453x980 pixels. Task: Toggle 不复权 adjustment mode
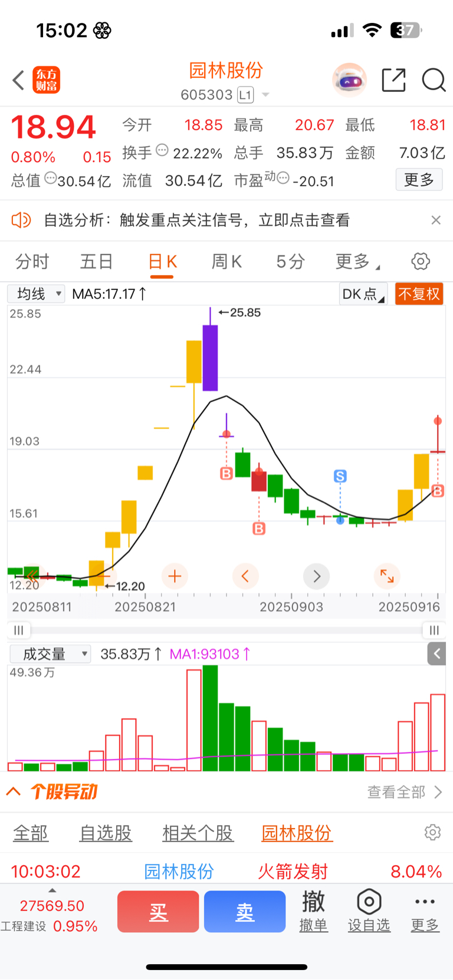tap(419, 294)
